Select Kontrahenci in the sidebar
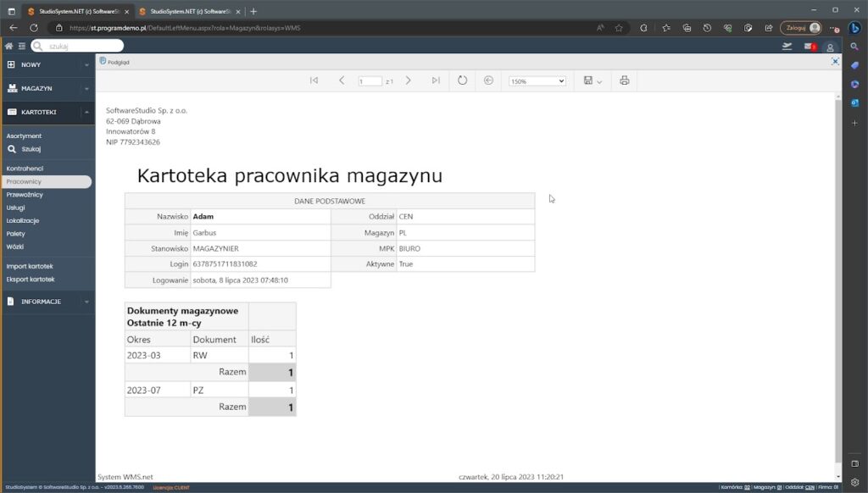Image resolution: width=868 pixels, height=493 pixels. point(25,169)
